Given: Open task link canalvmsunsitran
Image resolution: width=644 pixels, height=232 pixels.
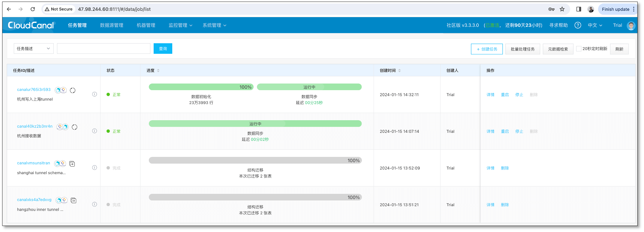Looking at the screenshot, I should pos(34,163).
